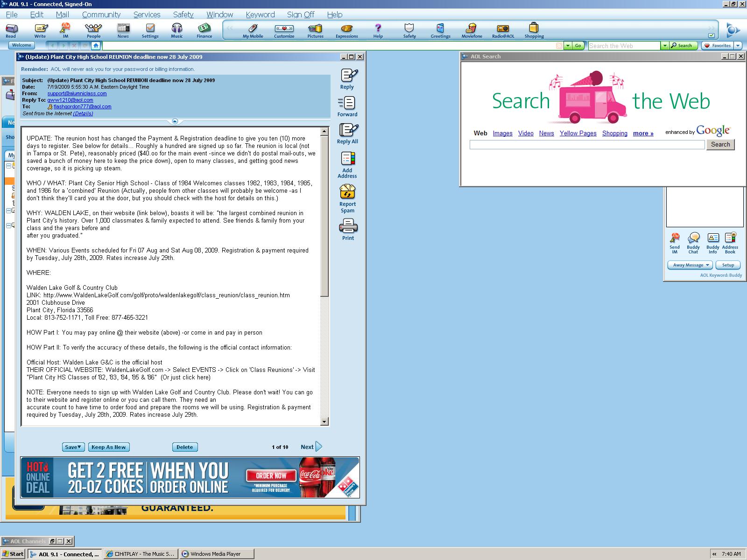Open the Shopping bag toolbar icon
This screenshot has height=560, width=747.
tap(534, 31)
